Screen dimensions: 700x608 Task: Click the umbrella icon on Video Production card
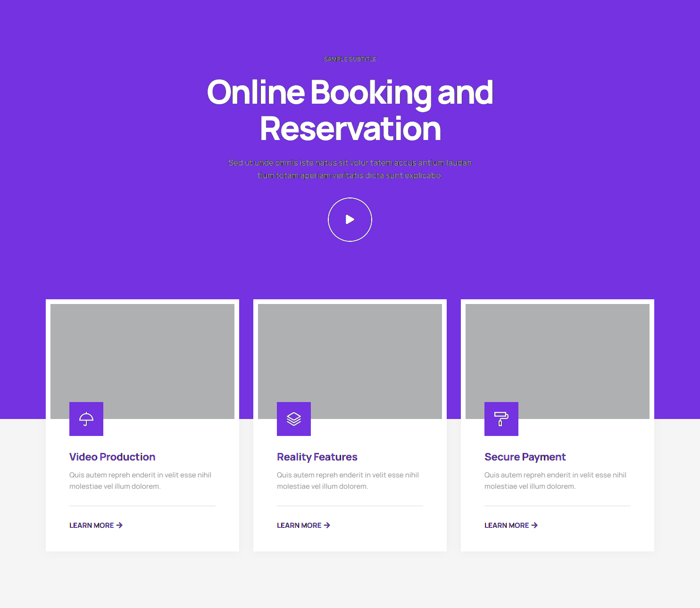coord(86,419)
